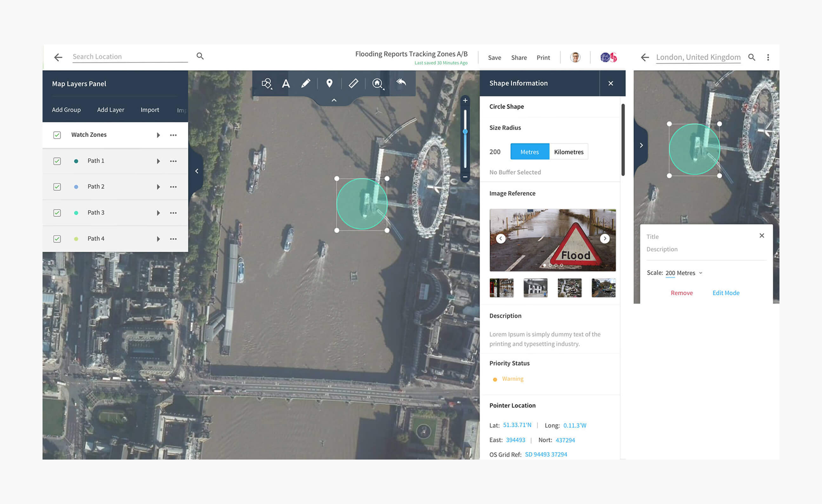The width and height of the screenshot is (822, 504).
Task: Pick the pencil draw tool
Action: [x=305, y=83]
